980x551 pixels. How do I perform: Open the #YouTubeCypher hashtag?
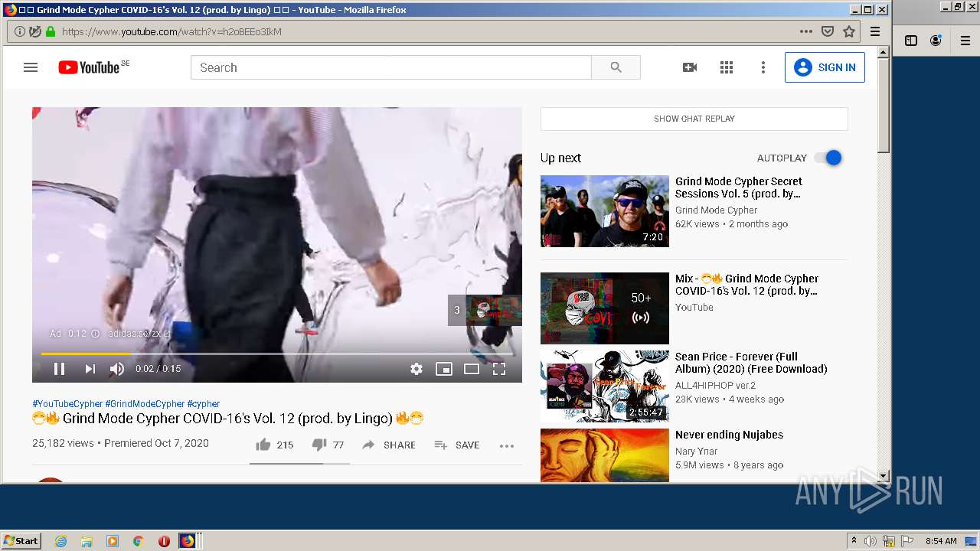click(x=67, y=403)
